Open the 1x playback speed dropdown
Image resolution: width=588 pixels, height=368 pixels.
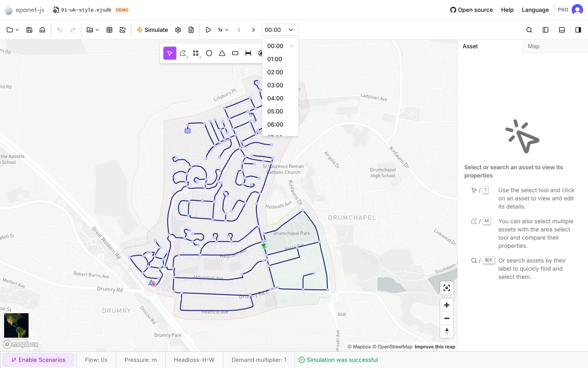[223, 30]
